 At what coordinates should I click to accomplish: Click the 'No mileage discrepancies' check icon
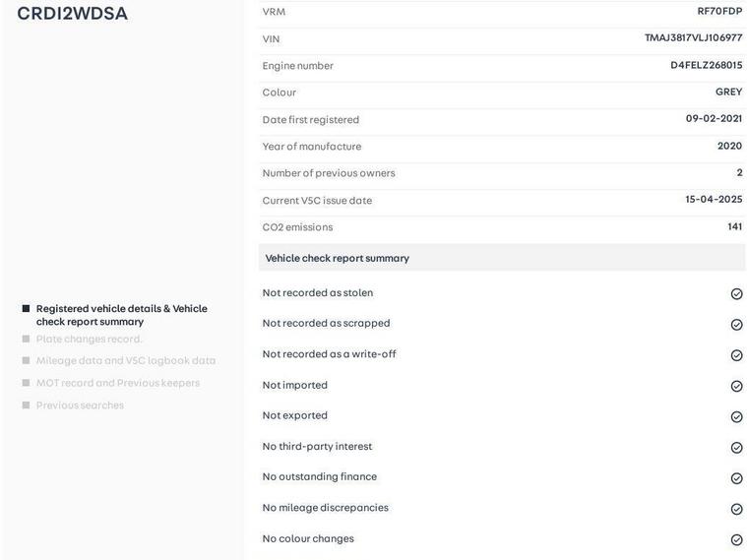[736, 509]
